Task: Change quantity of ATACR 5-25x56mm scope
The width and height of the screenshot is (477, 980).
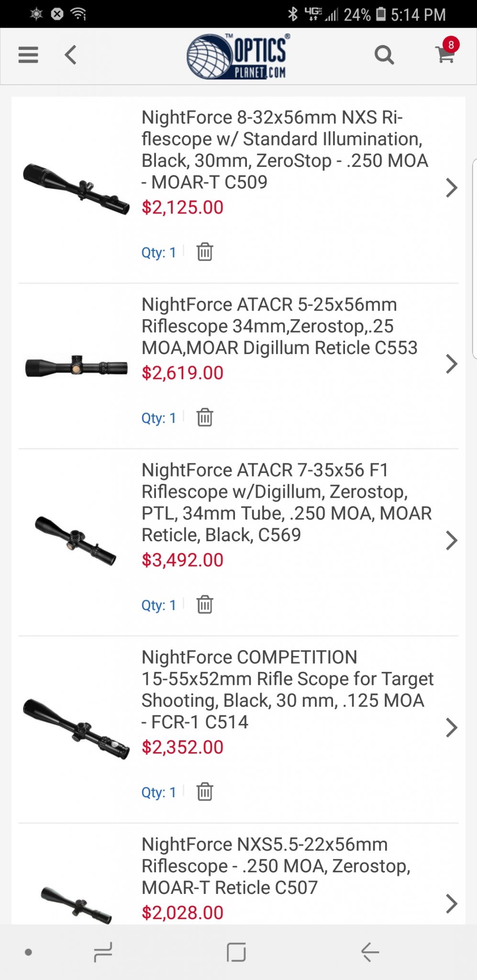Action: (x=159, y=418)
